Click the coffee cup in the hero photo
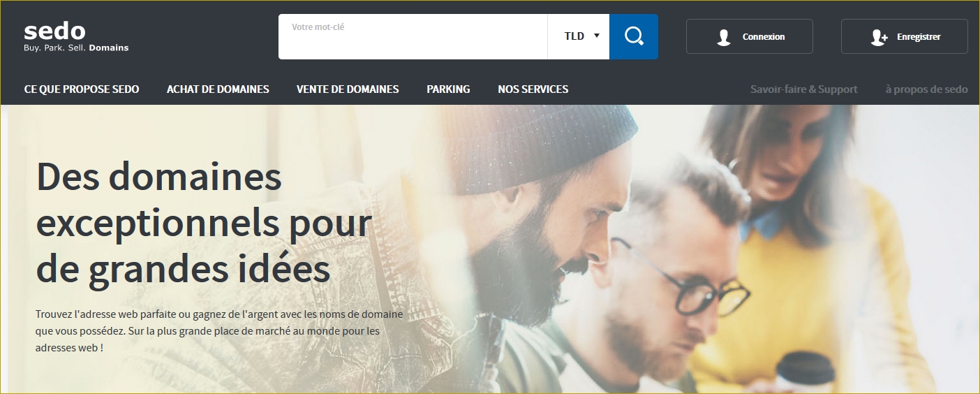The image size is (980, 394). (x=806, y=371)
